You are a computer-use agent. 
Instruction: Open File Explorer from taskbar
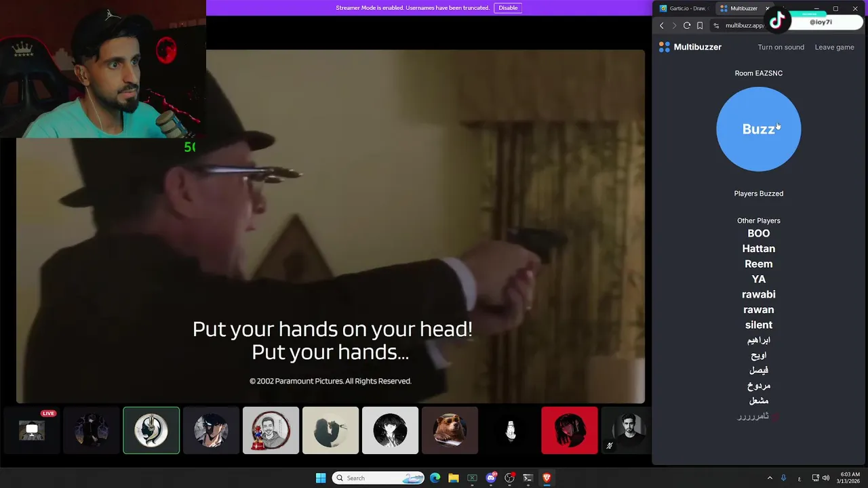point(454,478)
